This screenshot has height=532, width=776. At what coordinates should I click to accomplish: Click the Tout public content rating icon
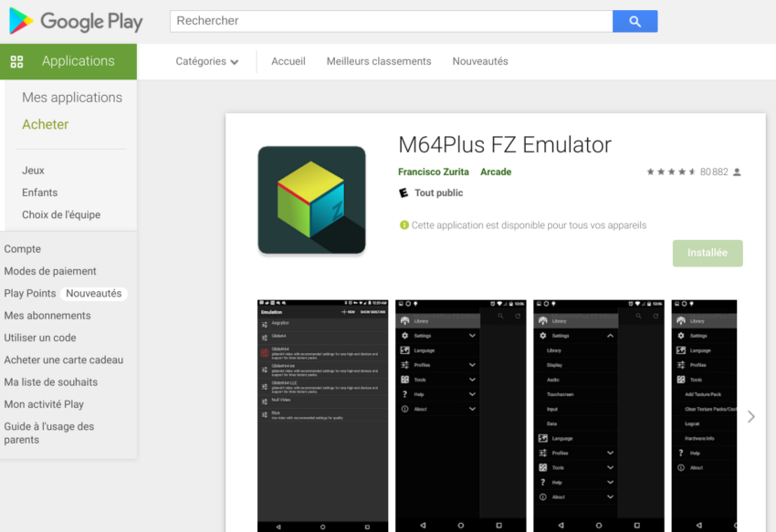[404, 193]
